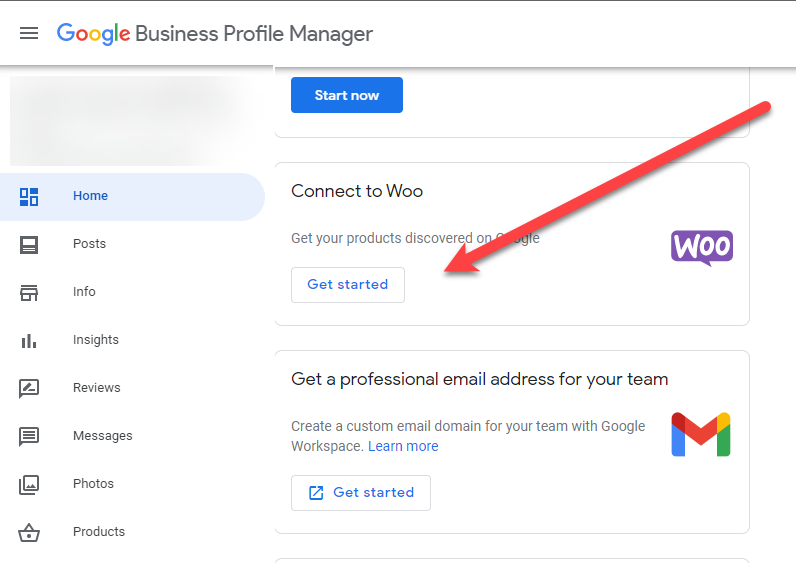
Task: Open the Posts menu item
Action: point(89,244)
